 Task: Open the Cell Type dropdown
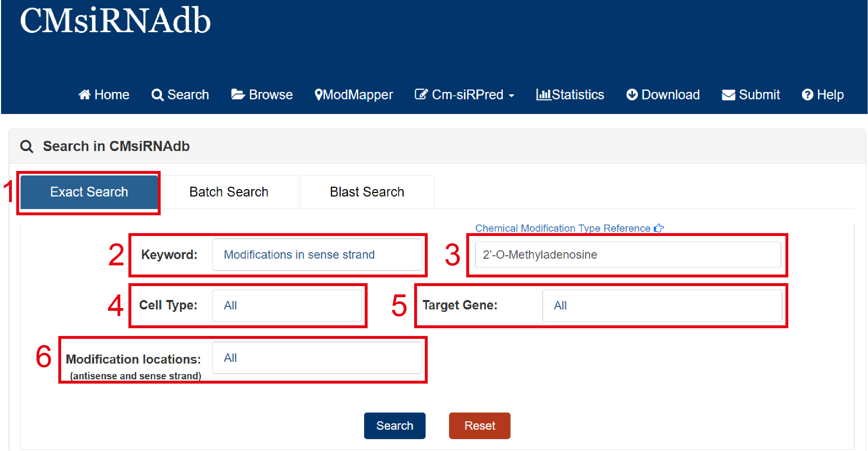pyautogui.click(x=287, y=305)
